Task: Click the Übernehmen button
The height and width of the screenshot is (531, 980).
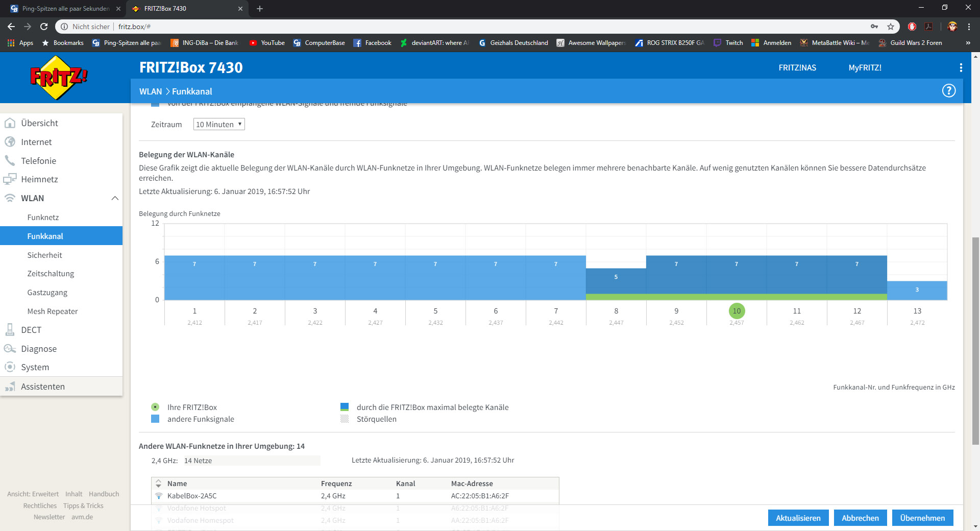Action: (x=922, y=518)
